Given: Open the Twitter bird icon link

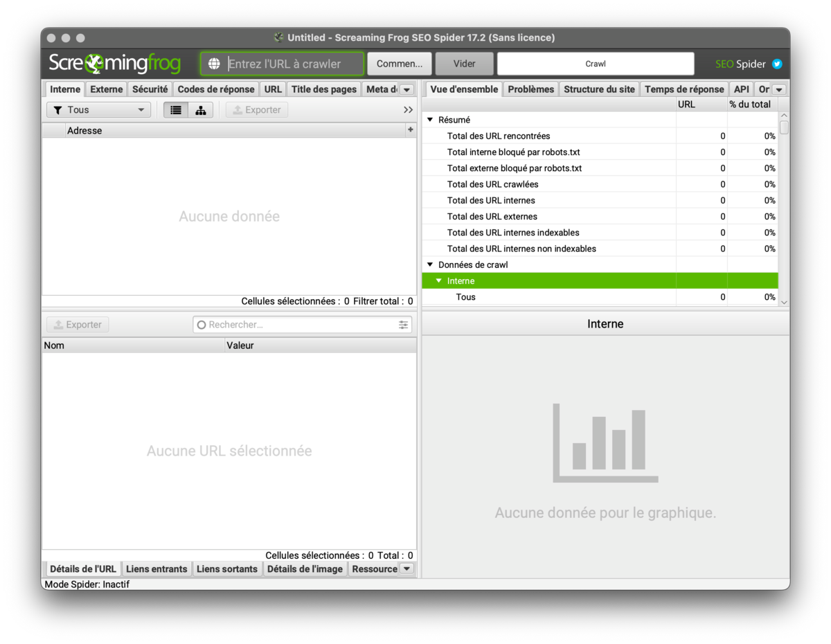Looking at the screenshot, I should pos(777,64).
